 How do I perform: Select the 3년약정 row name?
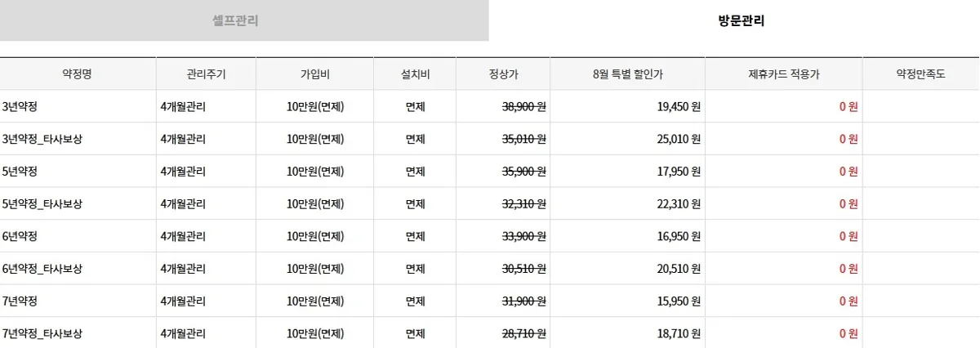pos(20,106)
